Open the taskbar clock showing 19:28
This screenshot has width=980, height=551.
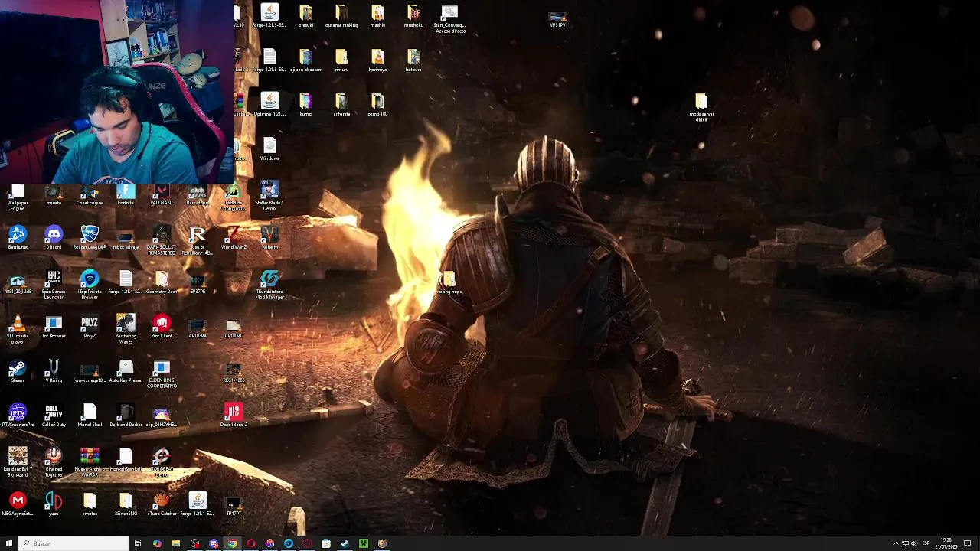tap(946, 543)
